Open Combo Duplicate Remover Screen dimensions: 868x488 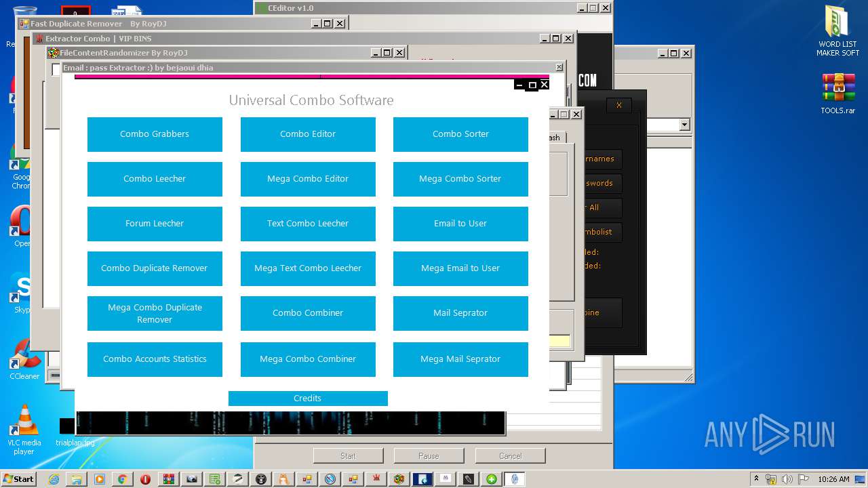[155, 268]
